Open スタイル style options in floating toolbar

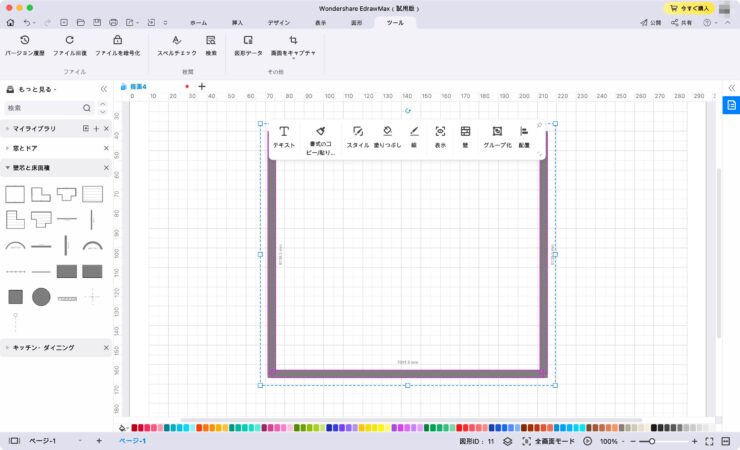click(358, 137)
